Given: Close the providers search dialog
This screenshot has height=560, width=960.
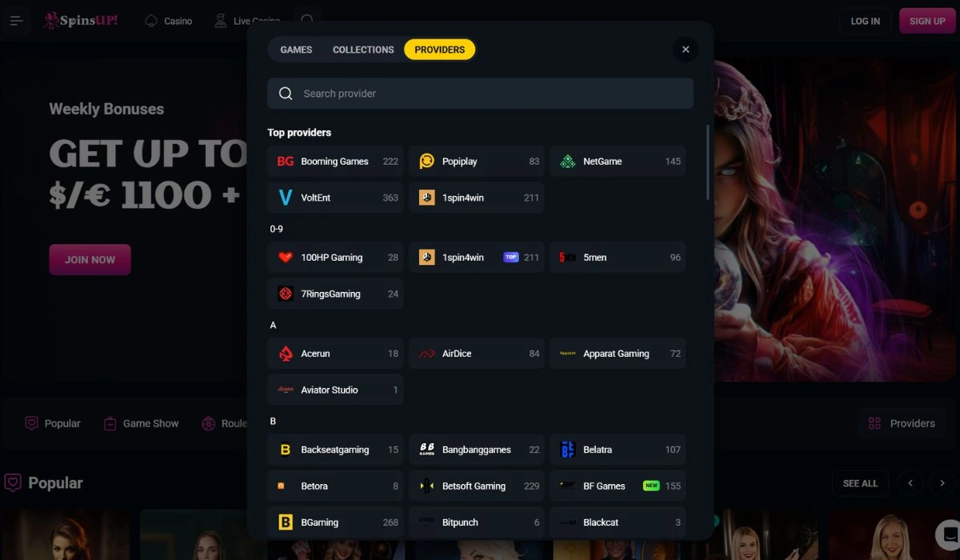Looking at the screenshot, I should coord(686,50).
